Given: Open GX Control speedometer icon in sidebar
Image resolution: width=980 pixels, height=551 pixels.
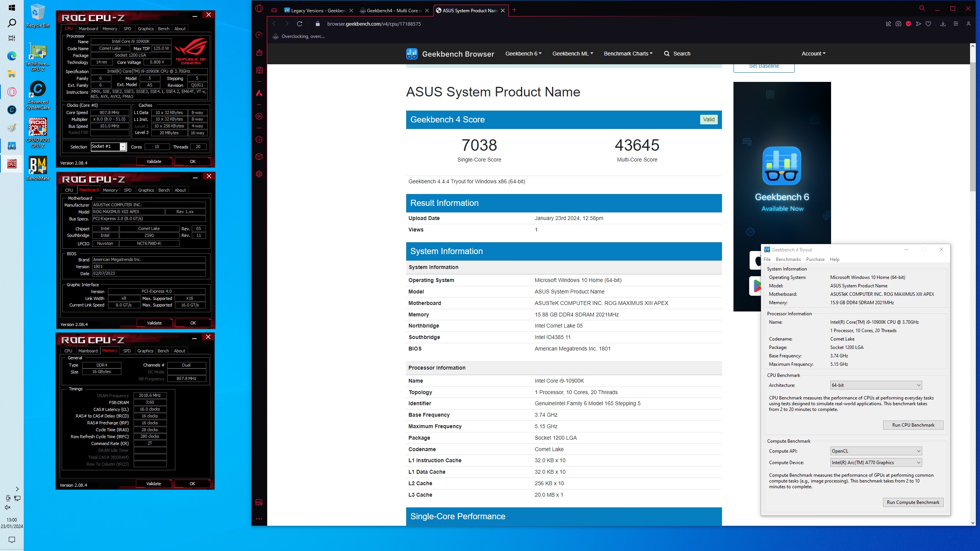Looking at the screenshot, I should [x=259, y=35].
